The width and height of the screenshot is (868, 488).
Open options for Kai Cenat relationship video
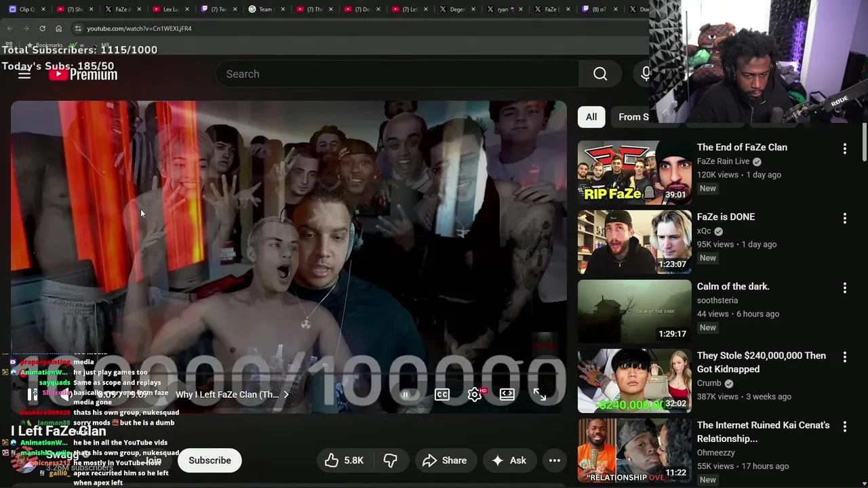[844, 427]
